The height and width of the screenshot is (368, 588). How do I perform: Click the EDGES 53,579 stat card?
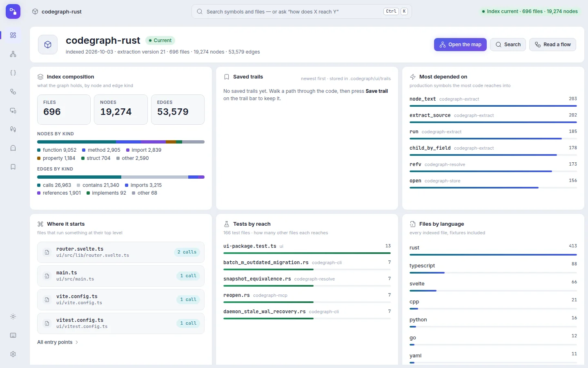(178, 110)
